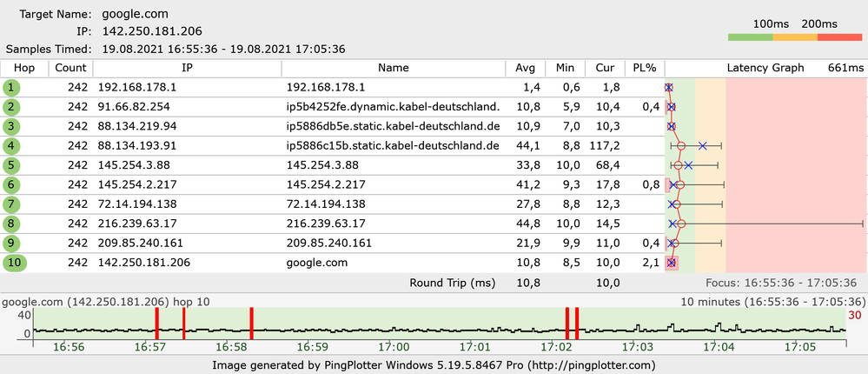
Task: Click the green segment of latency legend
Action: 750,37
